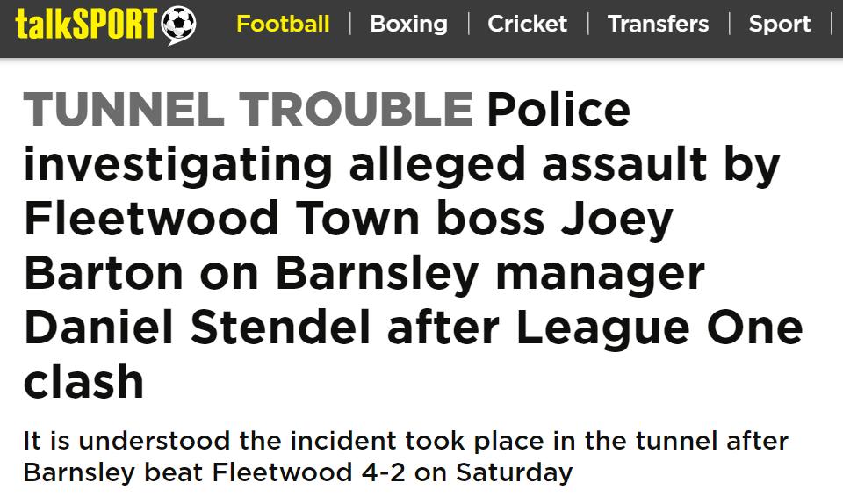Open the Transfers section
The height and width of the screenshot is (504, 843).
coord(658,24)
